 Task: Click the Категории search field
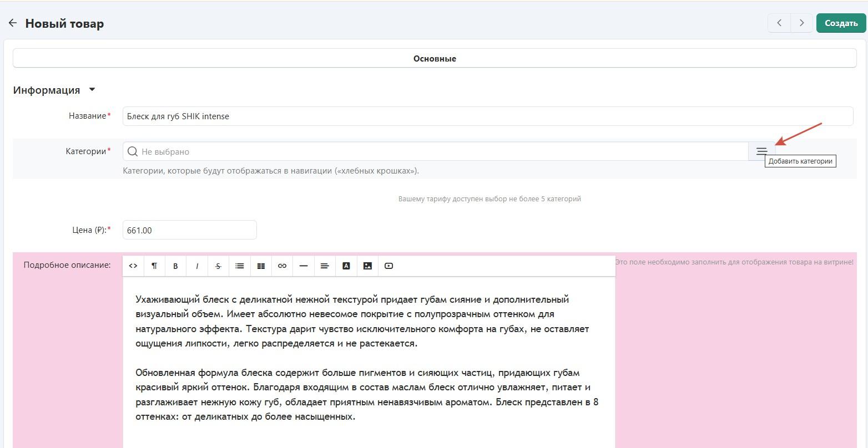tap(438, 151)
